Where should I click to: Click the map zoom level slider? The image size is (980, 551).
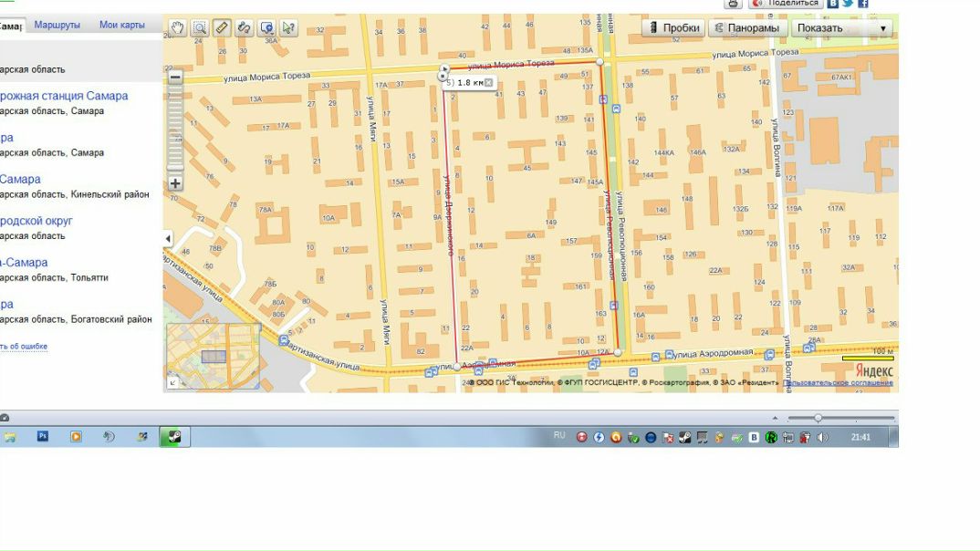(x=175, y=130)
